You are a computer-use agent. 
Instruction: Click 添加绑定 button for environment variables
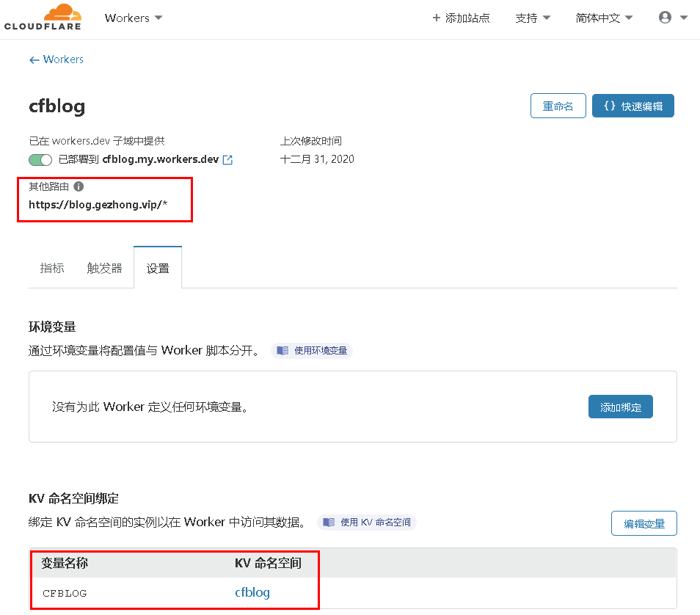point(620,407)
